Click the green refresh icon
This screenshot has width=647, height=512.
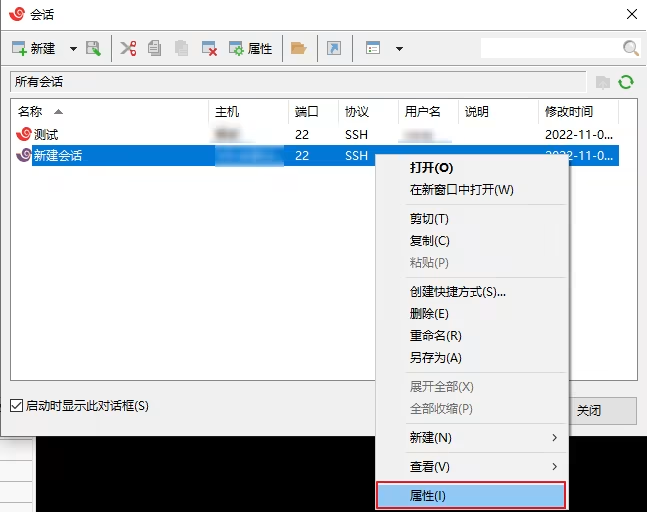pos(626,82)
